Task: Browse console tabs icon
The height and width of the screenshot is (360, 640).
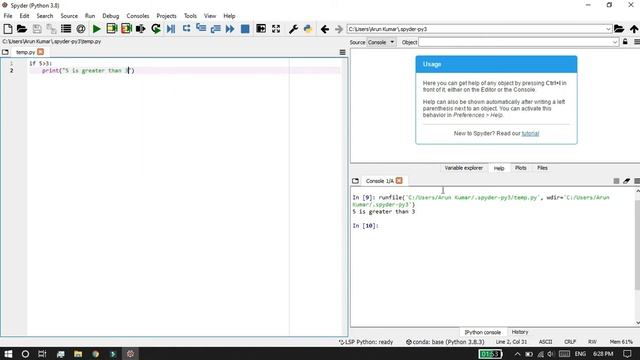Action: click(x=356, y=181)
